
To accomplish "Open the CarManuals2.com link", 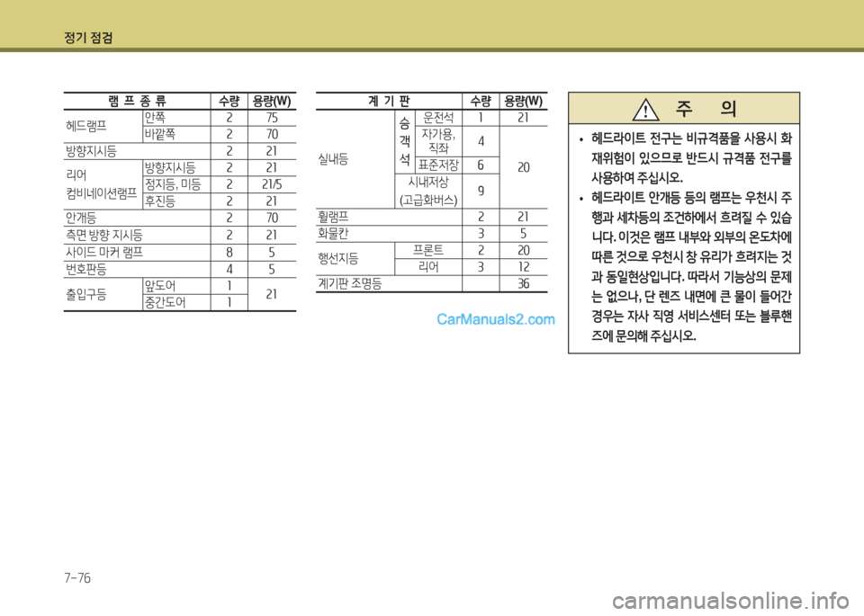I will (495, 319).
